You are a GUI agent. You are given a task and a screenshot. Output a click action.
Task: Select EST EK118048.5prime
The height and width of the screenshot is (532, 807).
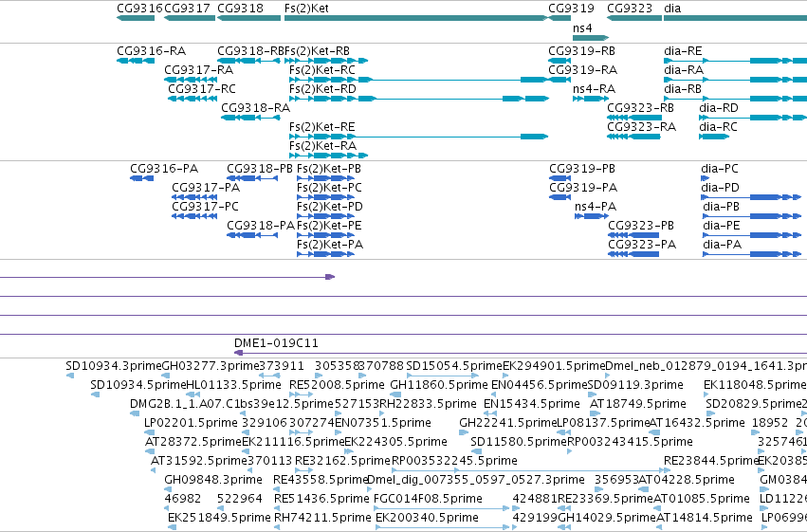point(706,394)
